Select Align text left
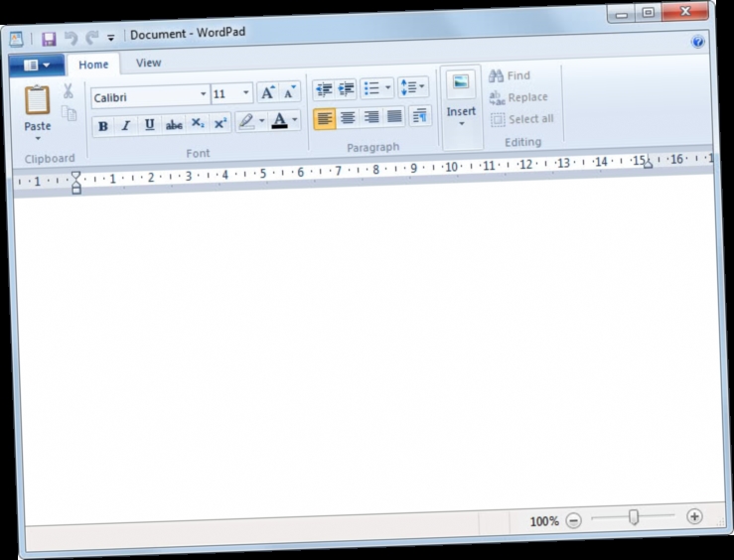Image resolution: width=734 pixels, height=560 pixels. [325, 118]
